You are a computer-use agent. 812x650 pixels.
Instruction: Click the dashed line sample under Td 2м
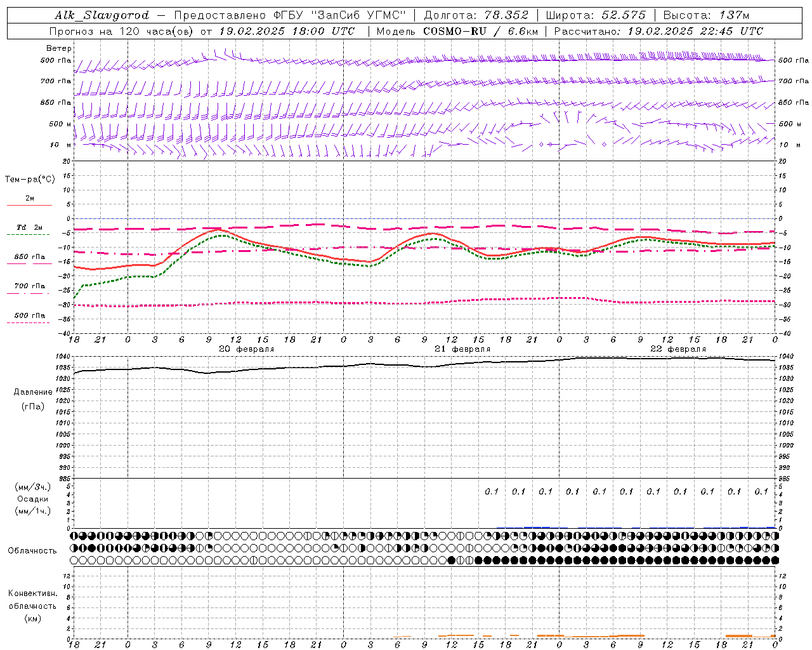(x=28, y=235)
